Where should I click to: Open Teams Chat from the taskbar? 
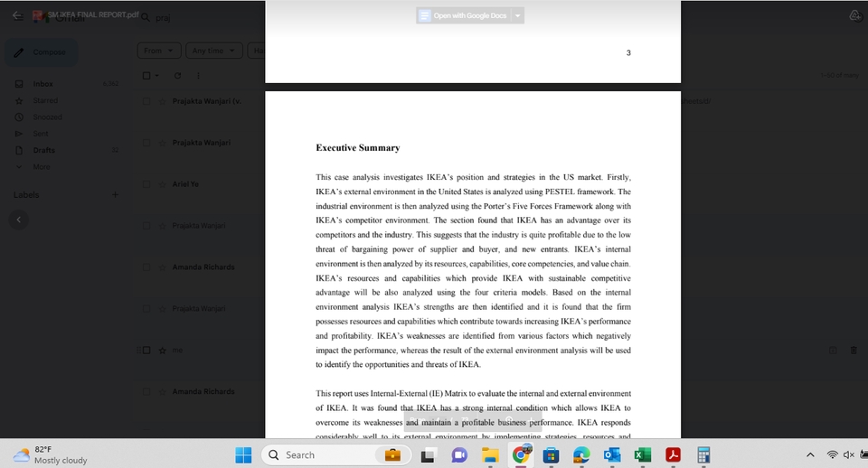pyautogui.click(x=459, y=455)
